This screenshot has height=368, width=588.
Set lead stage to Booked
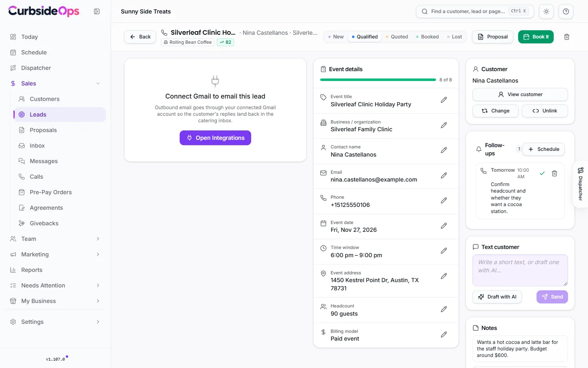[x=427, y=37]
